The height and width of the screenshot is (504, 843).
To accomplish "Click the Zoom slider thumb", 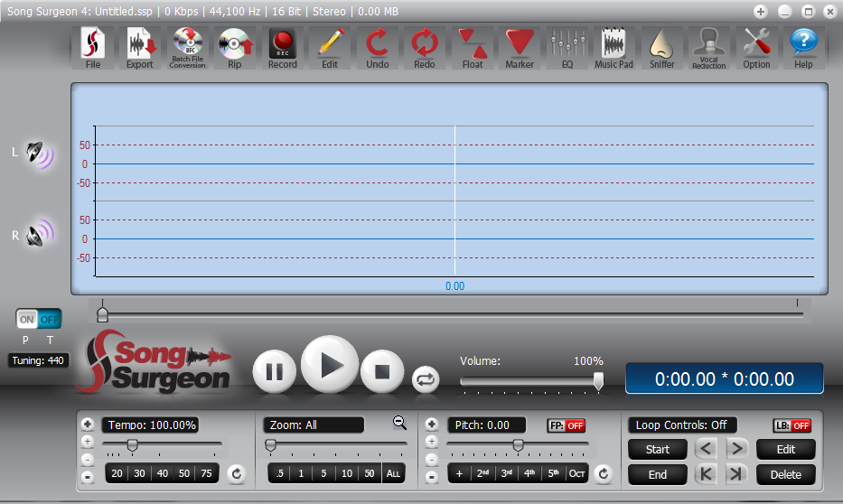I will (271, 444).
